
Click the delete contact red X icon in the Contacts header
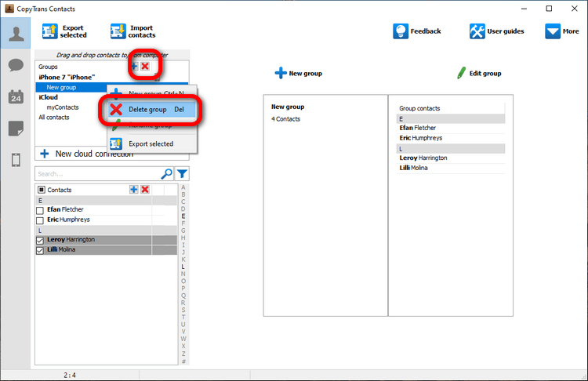pyautogui.click(x=145, y=190)
